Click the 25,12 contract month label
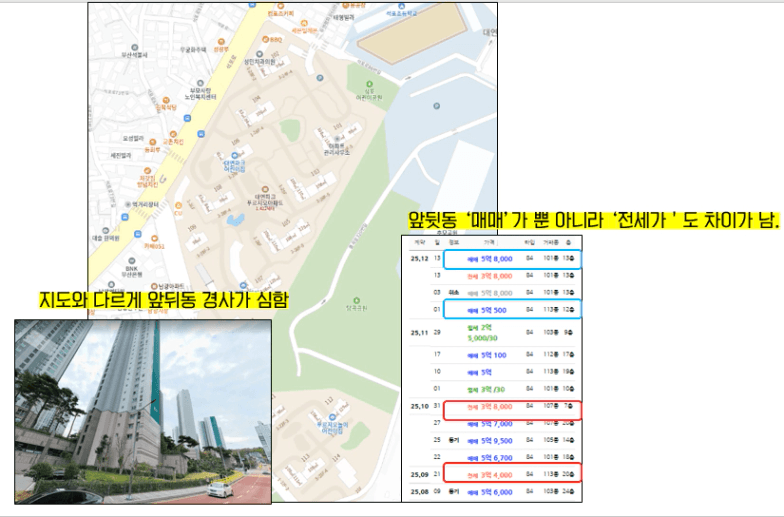Viewport: 784px width, 517px height. pyautogui.click(x=420, y=258)
